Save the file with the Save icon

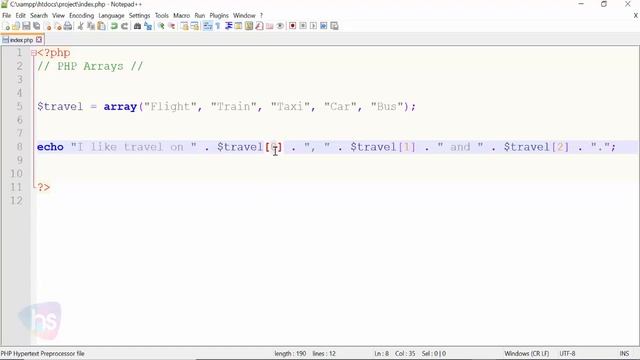click(26, 26)
